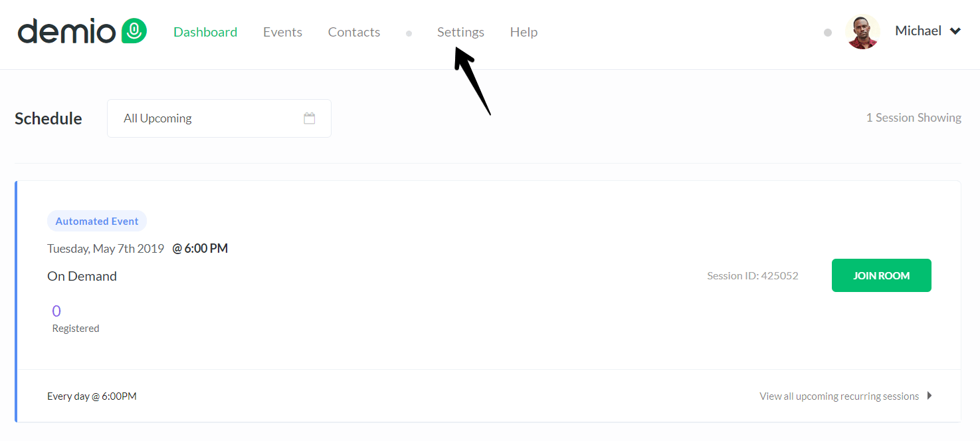
Task: Click the status dot near the avatar
Action: point(827,32)
